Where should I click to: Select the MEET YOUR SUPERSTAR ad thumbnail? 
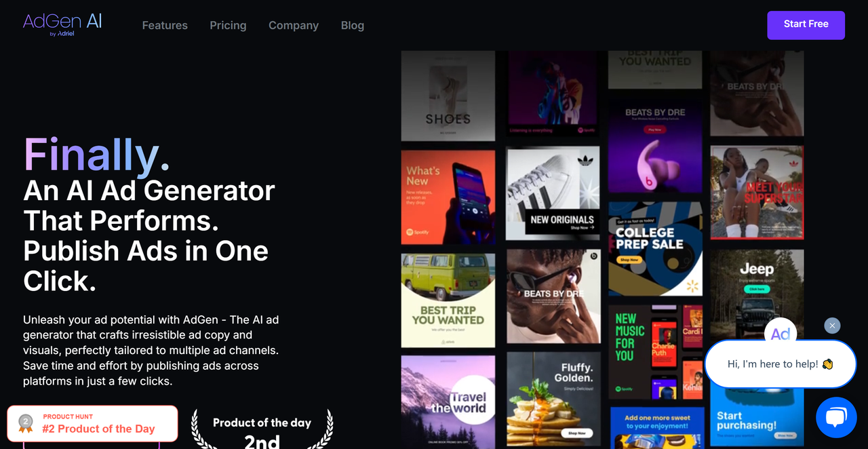click(x=757, y=193)
